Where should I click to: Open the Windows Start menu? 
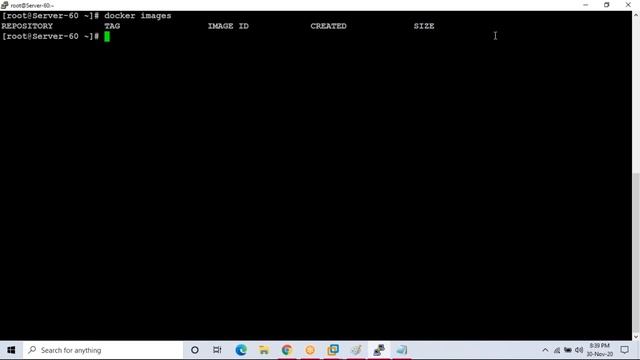point(11,350)
